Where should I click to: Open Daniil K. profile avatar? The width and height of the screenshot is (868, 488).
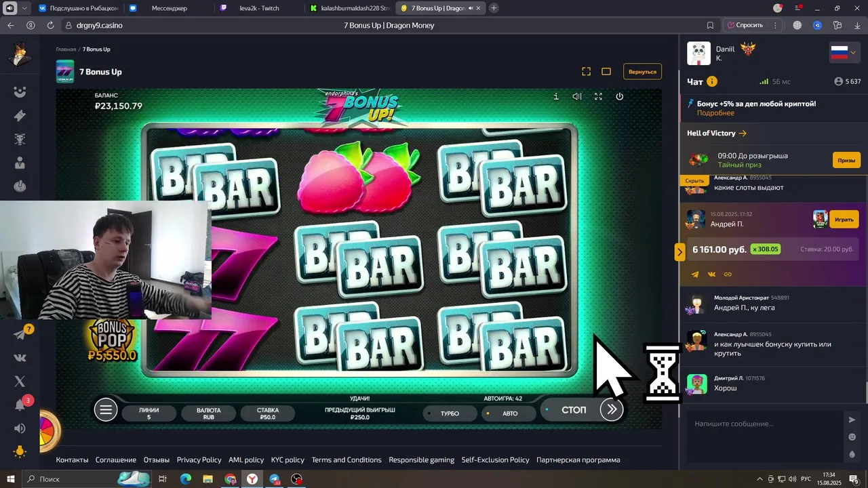point(698,54)
